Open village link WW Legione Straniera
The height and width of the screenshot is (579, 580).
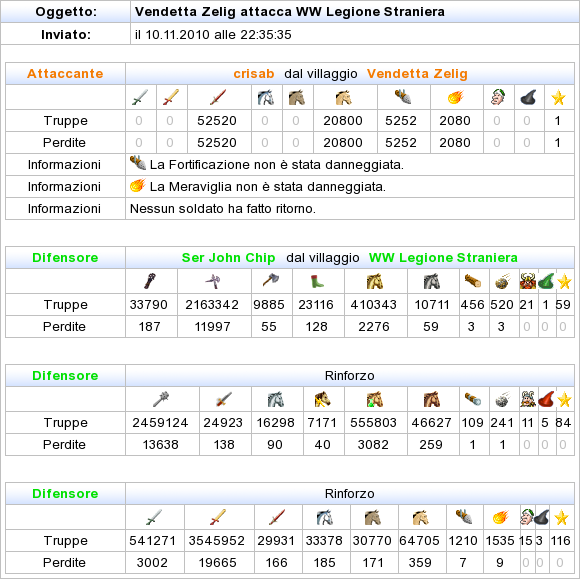click(x=443, y=257)
